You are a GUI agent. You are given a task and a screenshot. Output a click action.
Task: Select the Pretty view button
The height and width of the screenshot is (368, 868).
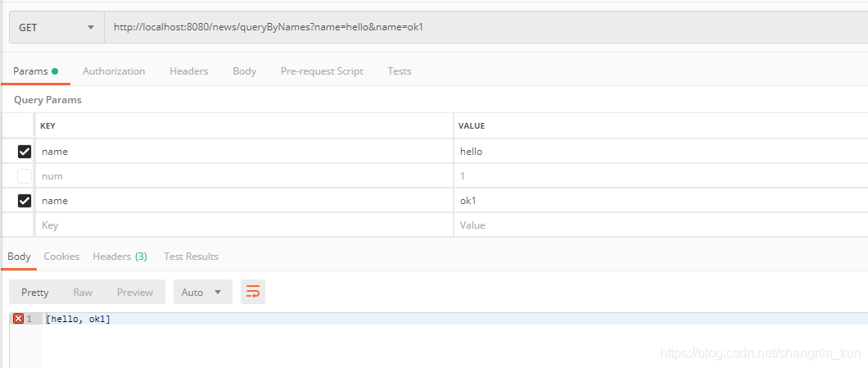click(35, 292)
